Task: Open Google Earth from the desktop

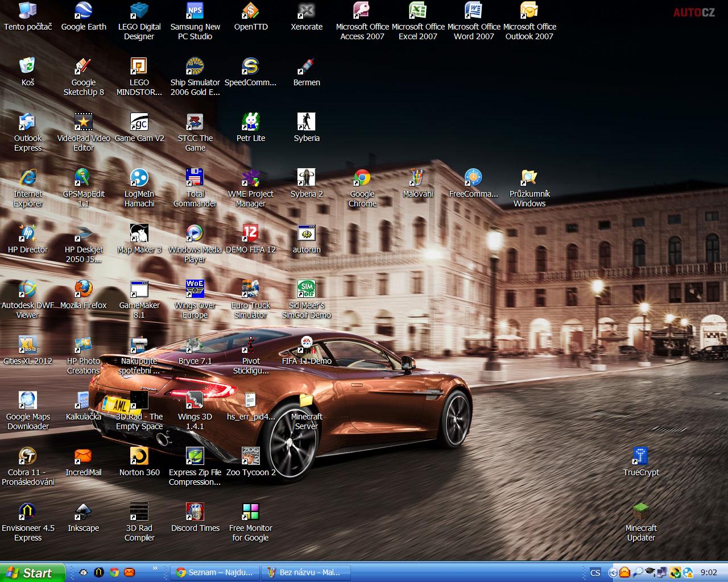Action: pos(84,11)
